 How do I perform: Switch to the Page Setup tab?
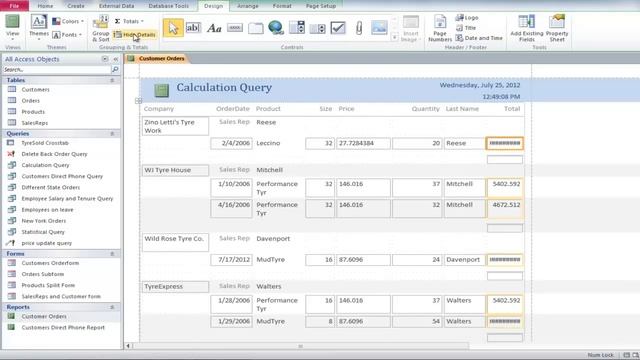pyautogui.click(x=321, y=6)
